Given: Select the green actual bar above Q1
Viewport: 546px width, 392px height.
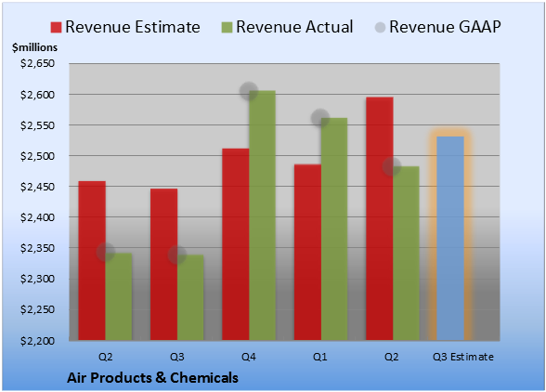Looking at the screenshot, I should click(x=334, y=229).
